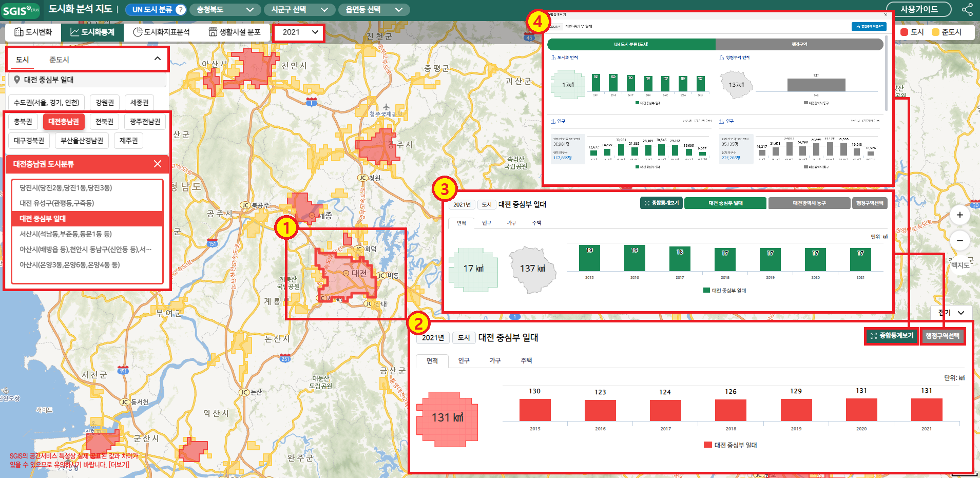This screenshot has height=478, width=980.
Task: Switch to the 인구 tab in bottom panel
Action: pyautogui.click(x=464, y=360)
